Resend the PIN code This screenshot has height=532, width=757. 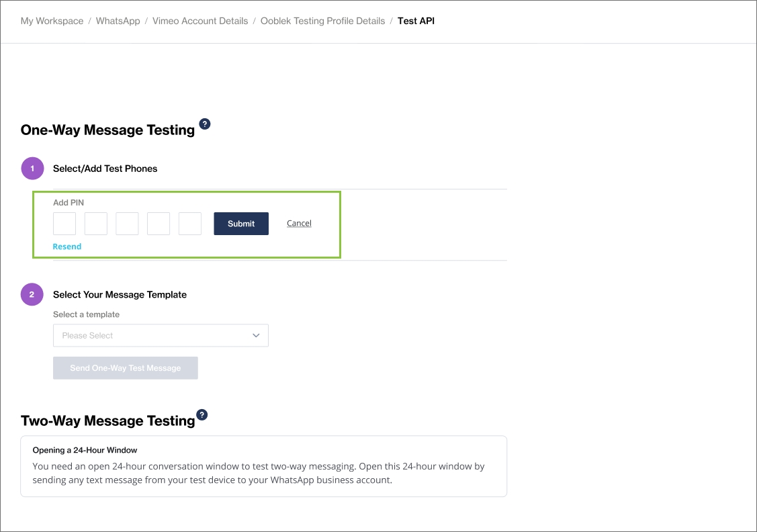pyautogui.click(x=67, y=247)
